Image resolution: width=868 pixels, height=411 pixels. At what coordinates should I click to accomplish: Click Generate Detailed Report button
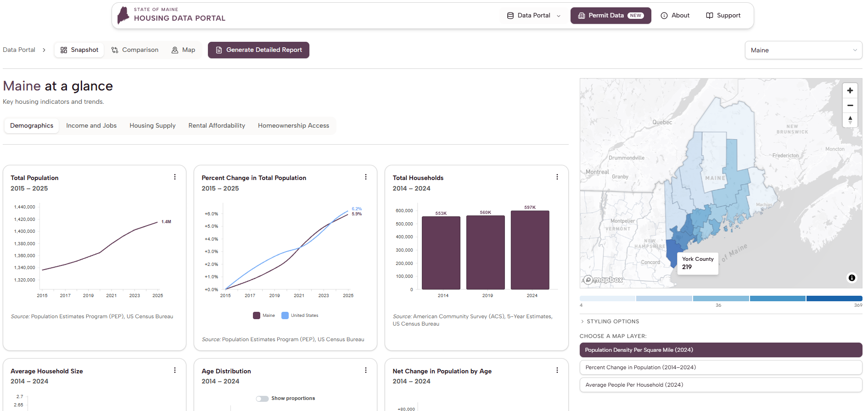click(258, 50)
